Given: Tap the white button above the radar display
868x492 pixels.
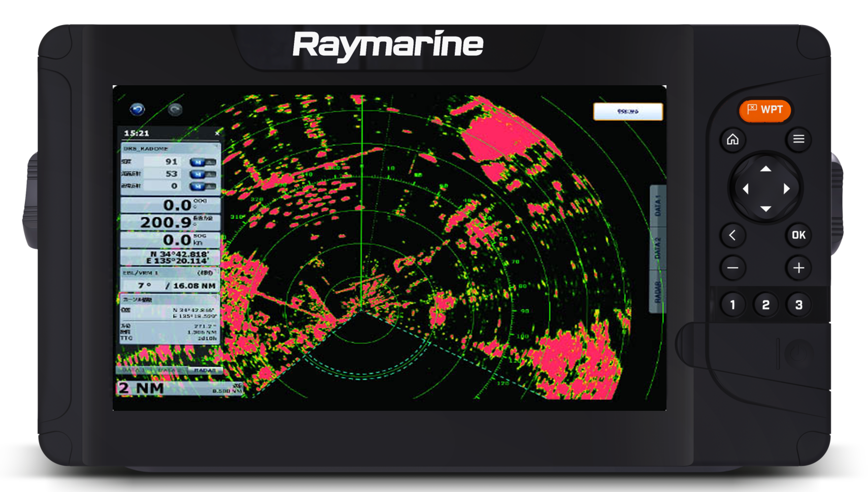Looking at the screenshot, I should click(628, 112).
